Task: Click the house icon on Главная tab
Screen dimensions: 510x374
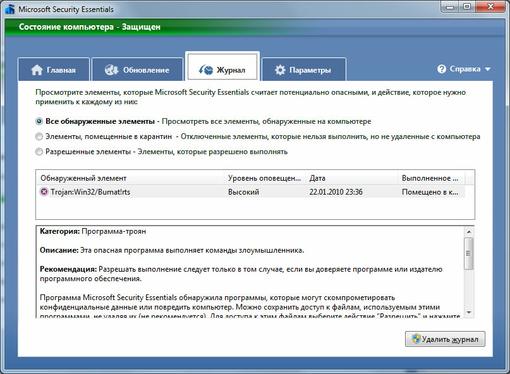Action: [37, 70]
